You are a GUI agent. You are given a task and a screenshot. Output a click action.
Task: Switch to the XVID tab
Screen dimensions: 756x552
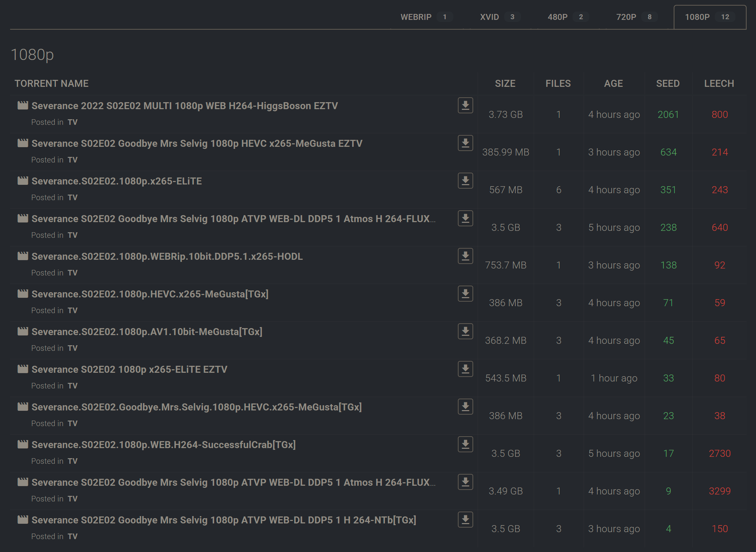point(500,17)
